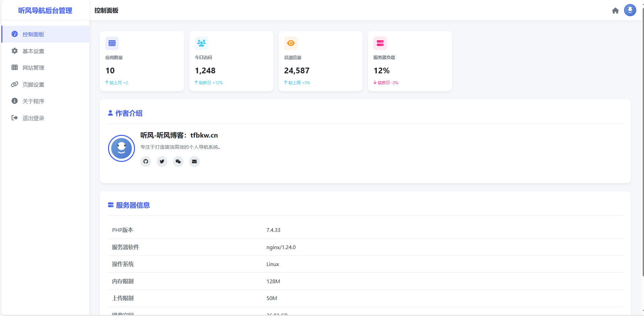Click the 听风导航后台管理 site title
Screen dimensions: 644x316
point(45,10)
